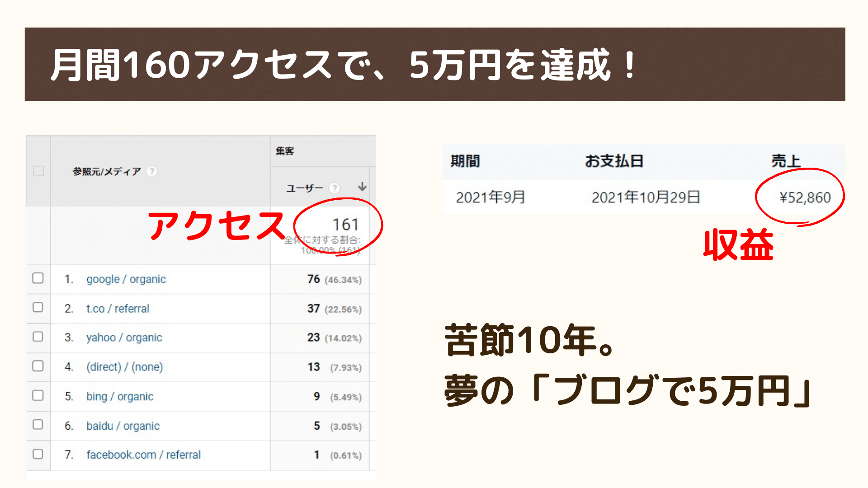Tick the bing / organic row checkbox

(x=38, y=395)
